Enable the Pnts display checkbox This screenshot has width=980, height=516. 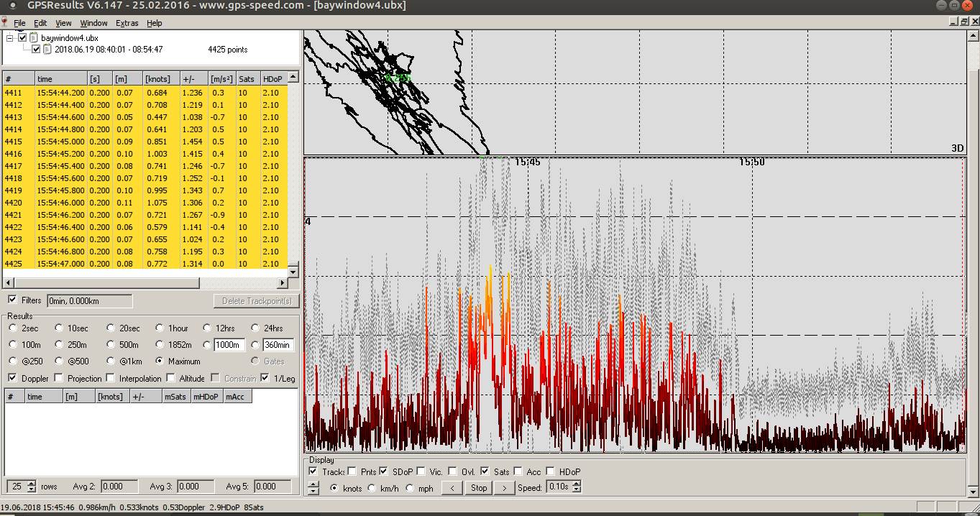(x=353, y=471)
